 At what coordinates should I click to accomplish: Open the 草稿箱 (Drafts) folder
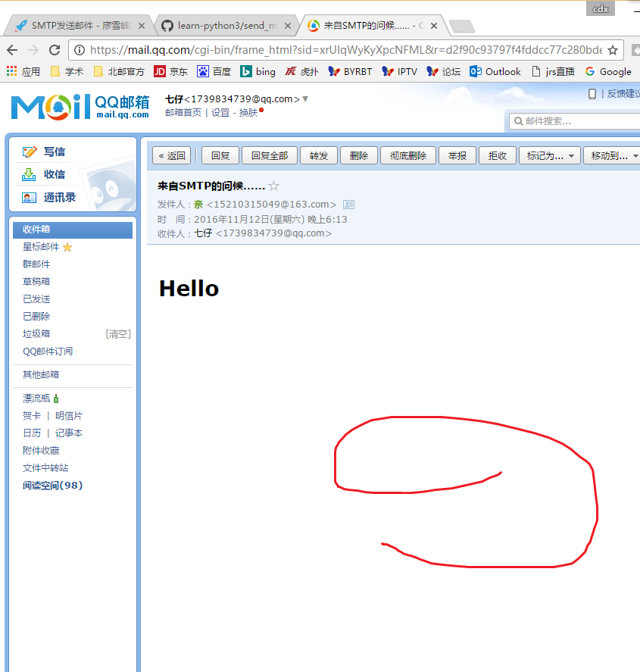36,282
